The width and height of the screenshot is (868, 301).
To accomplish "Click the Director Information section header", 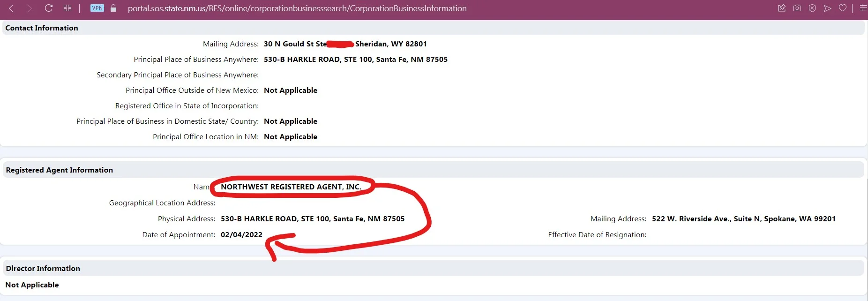I will click(43, 269).
